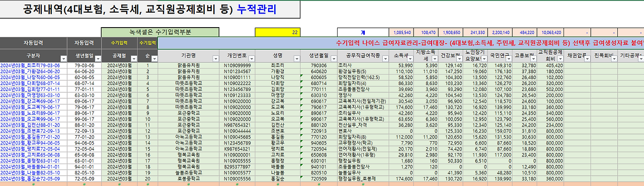
Task: Select the 계 totals label cell
Action: (363, 32)
